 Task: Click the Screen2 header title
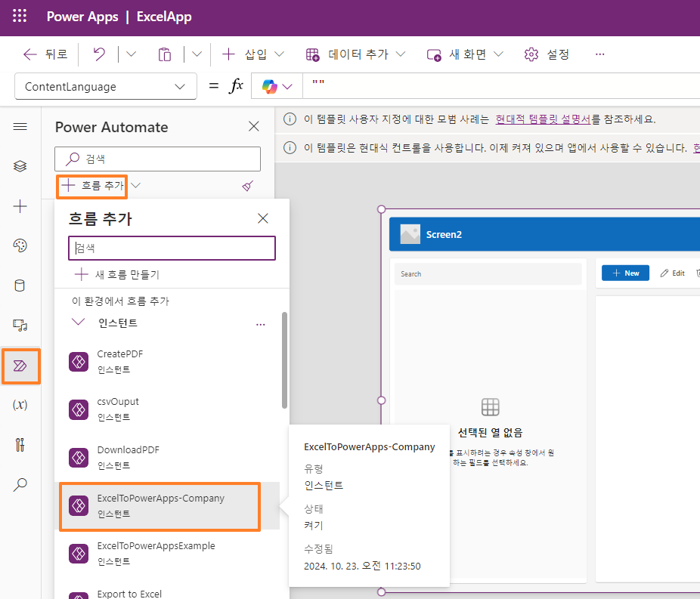pyautogui.click(x=444, y=235)
